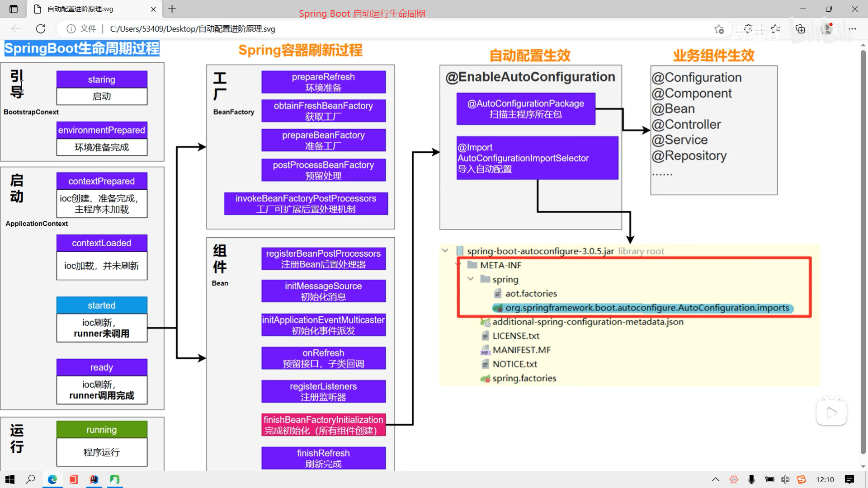Toggle the microphone icon in system tray

pos(751,479)
